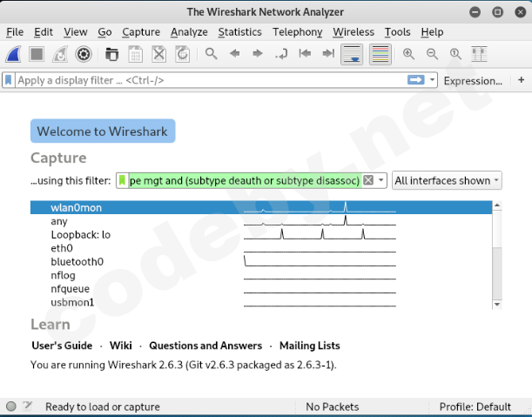Select the any interface

point(261,221)
